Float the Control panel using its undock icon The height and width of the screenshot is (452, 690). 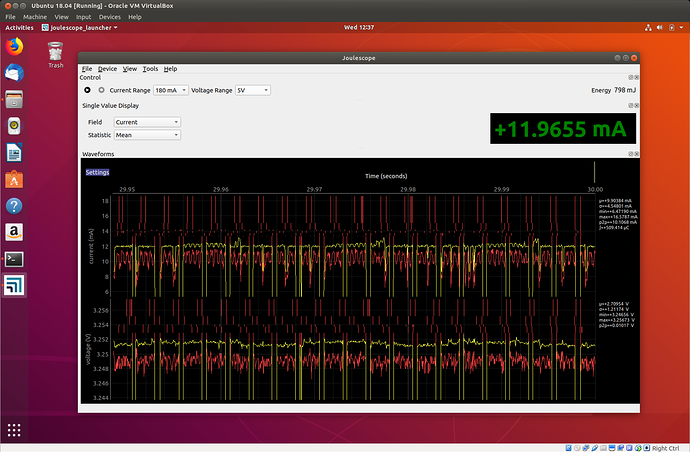[631, 77]
